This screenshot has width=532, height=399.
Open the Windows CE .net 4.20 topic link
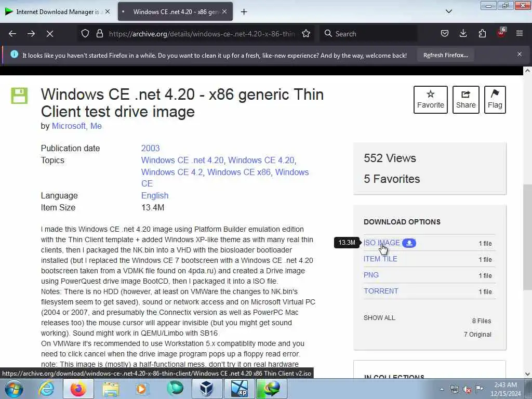(182, 160)
